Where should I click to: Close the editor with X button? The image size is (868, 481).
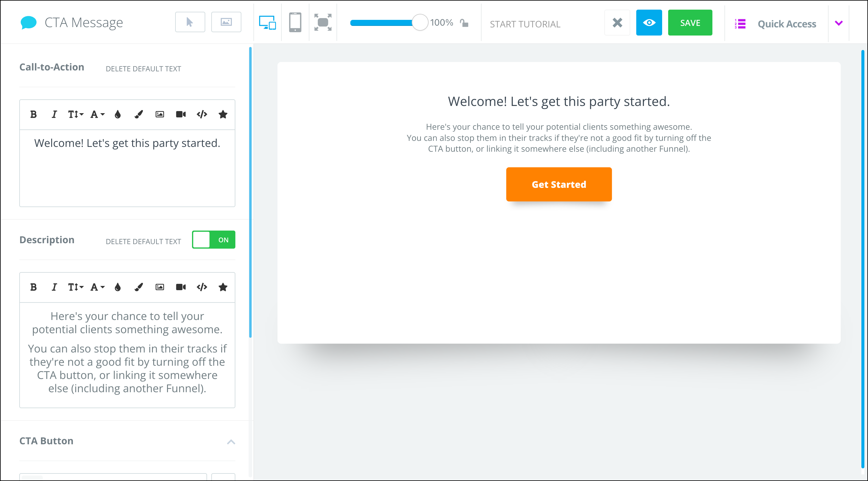(x=617, y=23)
